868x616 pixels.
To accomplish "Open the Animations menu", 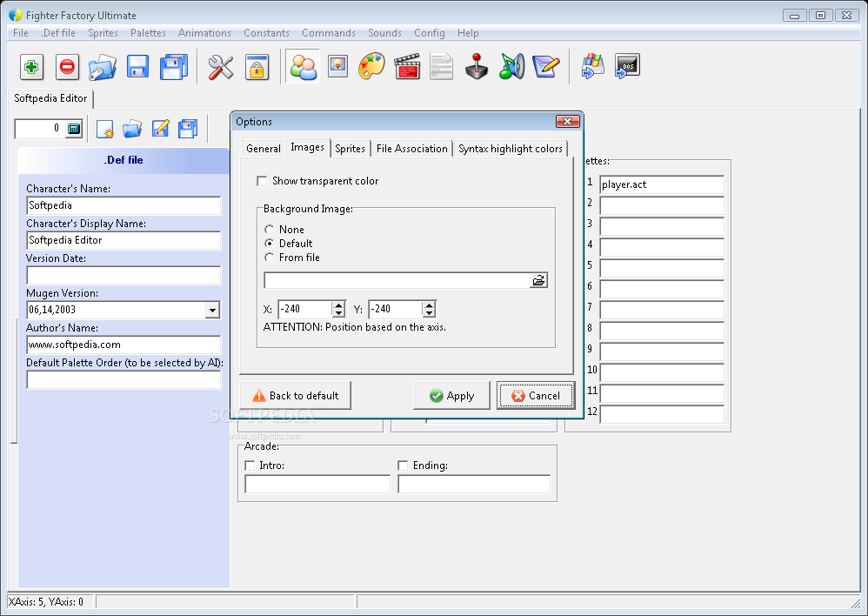I will pos(204,33).
